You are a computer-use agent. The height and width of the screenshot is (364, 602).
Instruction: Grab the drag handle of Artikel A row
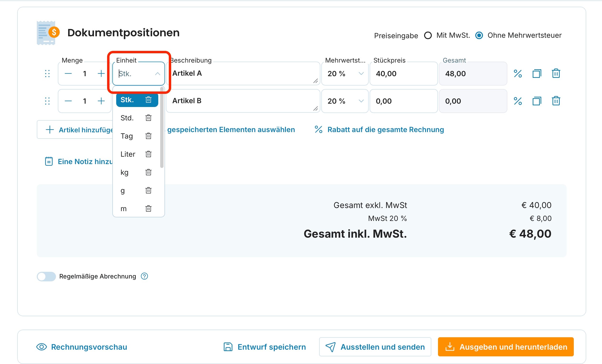tap(47, 74)
